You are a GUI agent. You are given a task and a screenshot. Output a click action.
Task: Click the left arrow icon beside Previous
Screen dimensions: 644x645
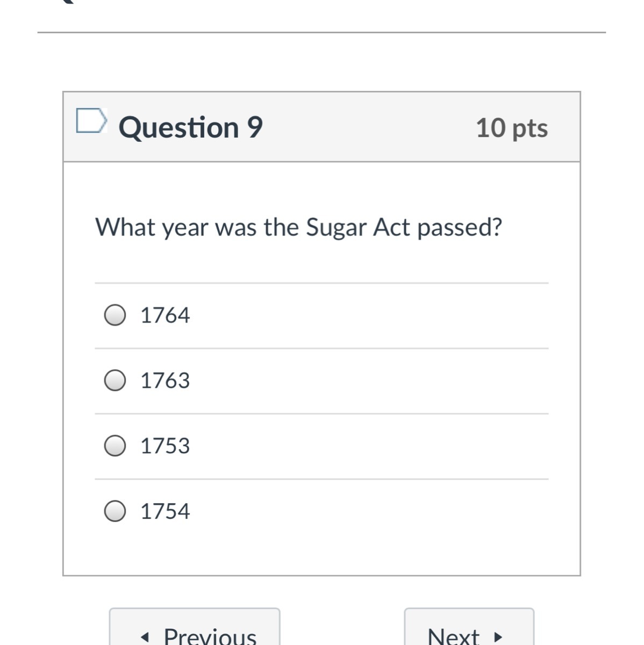pyautogui.click(x=144, y=637)
